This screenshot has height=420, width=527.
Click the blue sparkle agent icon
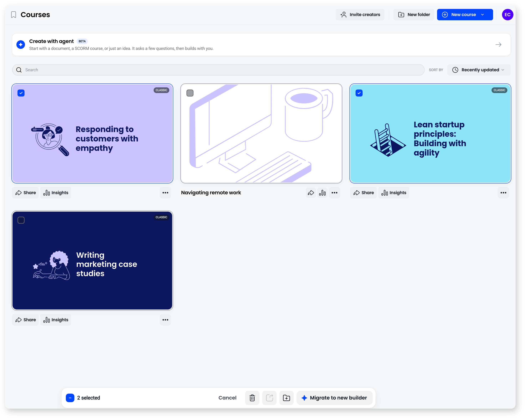coord(21,45)
